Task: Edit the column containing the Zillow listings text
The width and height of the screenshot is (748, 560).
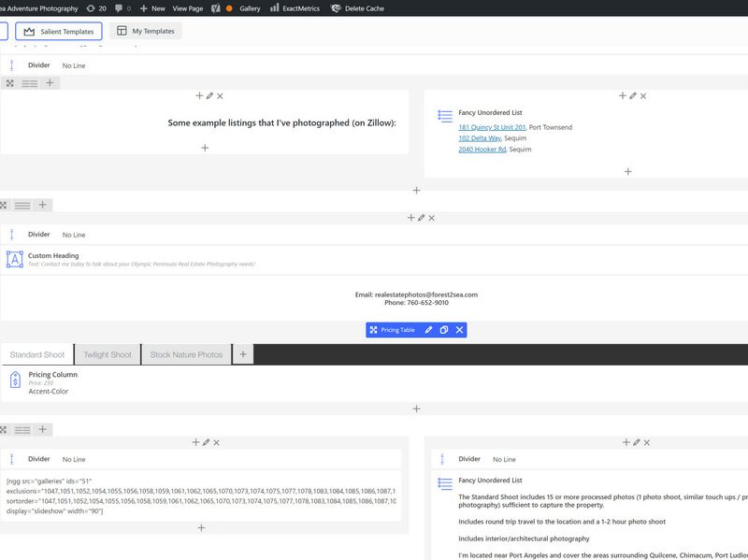Action: (x=209, y=95)
